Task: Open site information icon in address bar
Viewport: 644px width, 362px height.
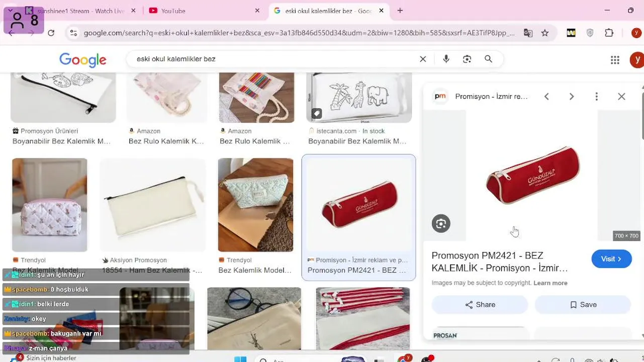Action: coord(73,33)
